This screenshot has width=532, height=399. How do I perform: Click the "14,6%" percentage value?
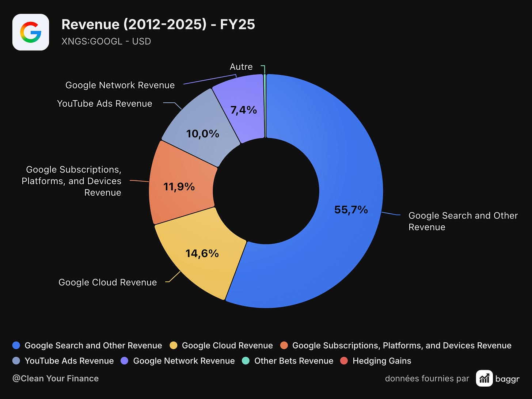tap(202, 253)
